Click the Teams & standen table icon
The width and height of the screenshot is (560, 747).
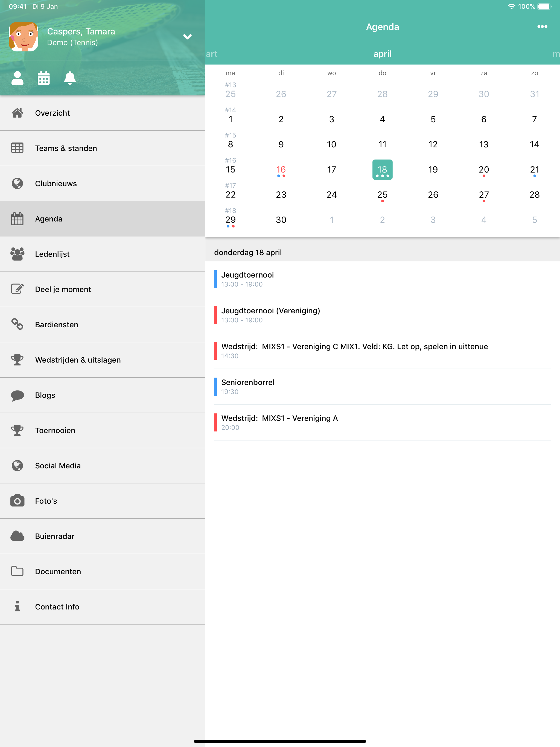(x=17, y=148)
